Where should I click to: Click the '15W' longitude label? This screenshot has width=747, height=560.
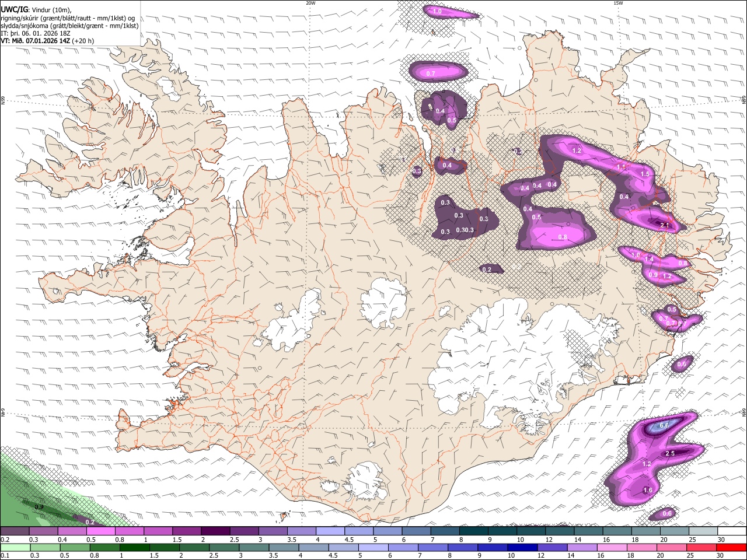click(x=617, y=3)
